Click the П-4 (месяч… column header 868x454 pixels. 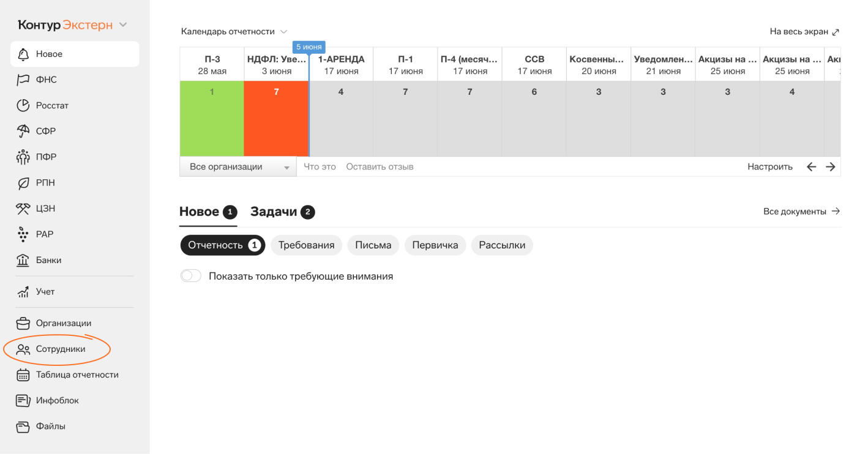[x=470, y=65]
